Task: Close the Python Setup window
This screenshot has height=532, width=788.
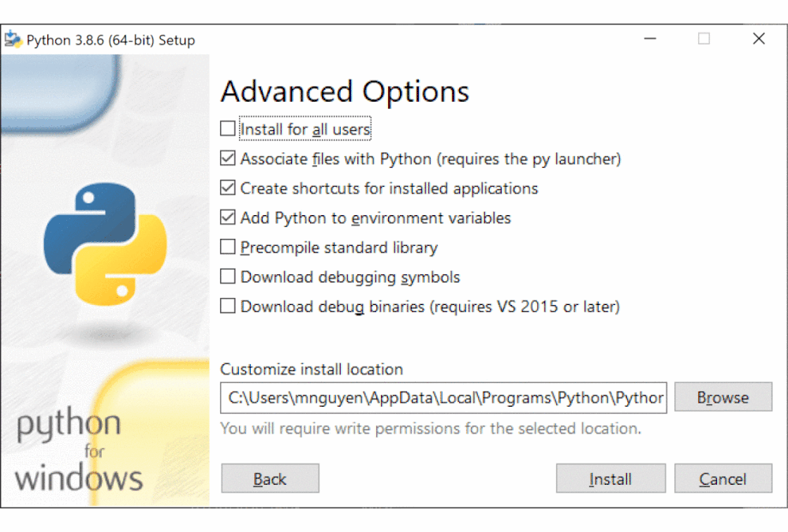Action: pyautogui.click(x=759, y=39)
